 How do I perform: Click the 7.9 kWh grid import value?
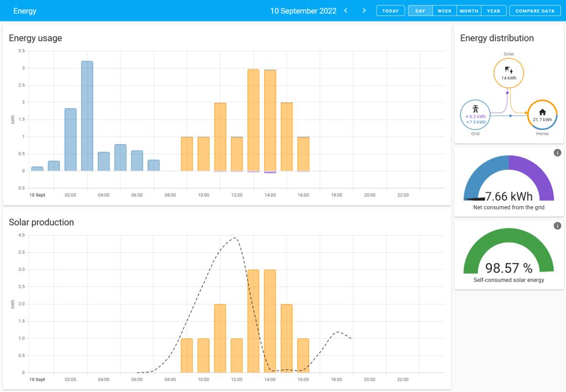coord(476,122)
